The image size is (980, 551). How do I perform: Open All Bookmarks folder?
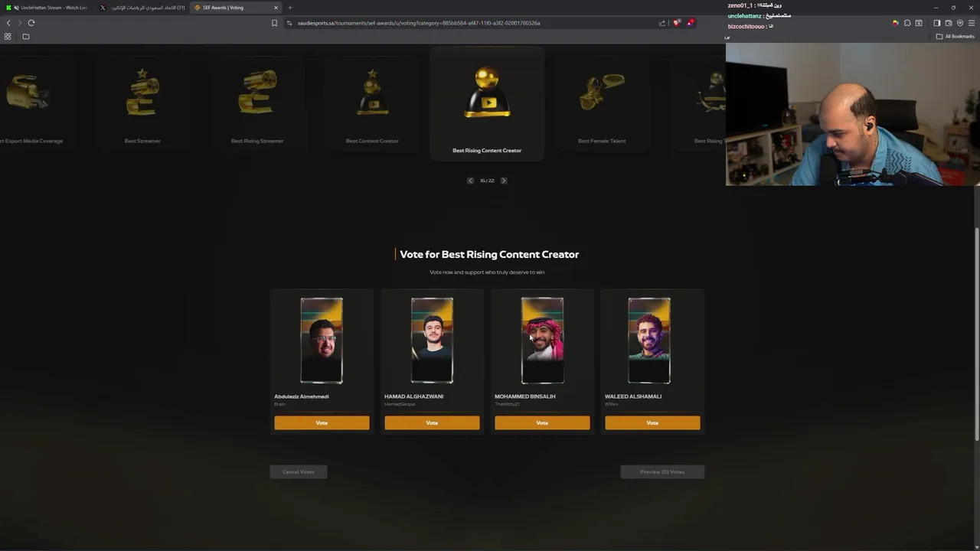point(955,37)
